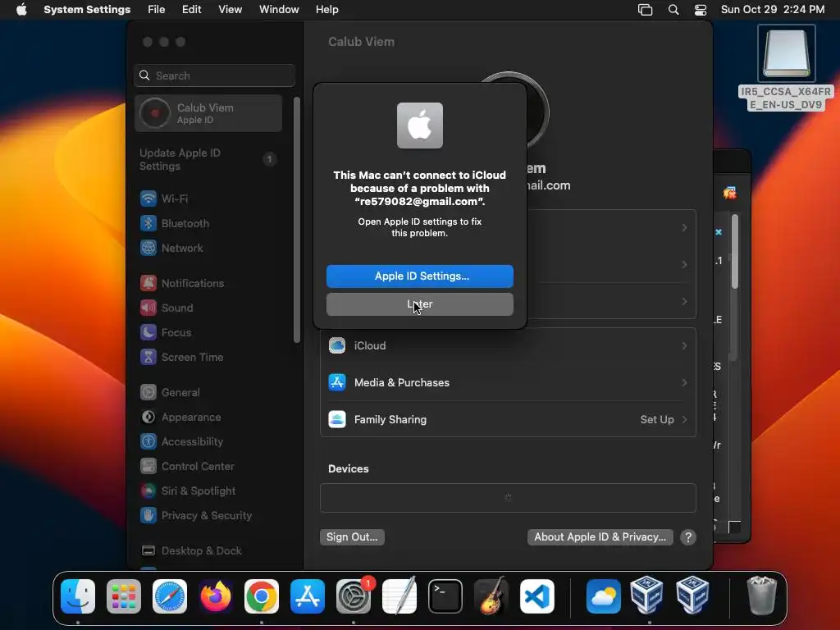This screenshot has height=630, width=840.
Task: Click the scrollbar in the background window
Action: (734, 252)
